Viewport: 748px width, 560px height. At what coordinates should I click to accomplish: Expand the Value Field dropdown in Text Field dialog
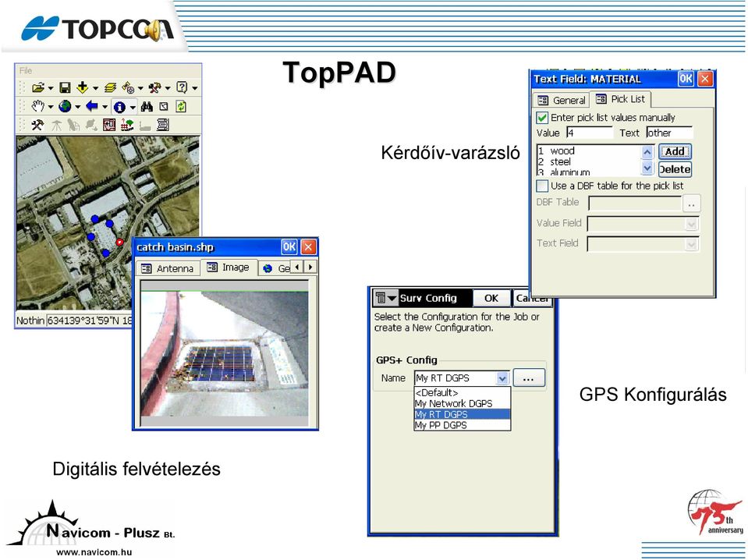coord(691,223)
